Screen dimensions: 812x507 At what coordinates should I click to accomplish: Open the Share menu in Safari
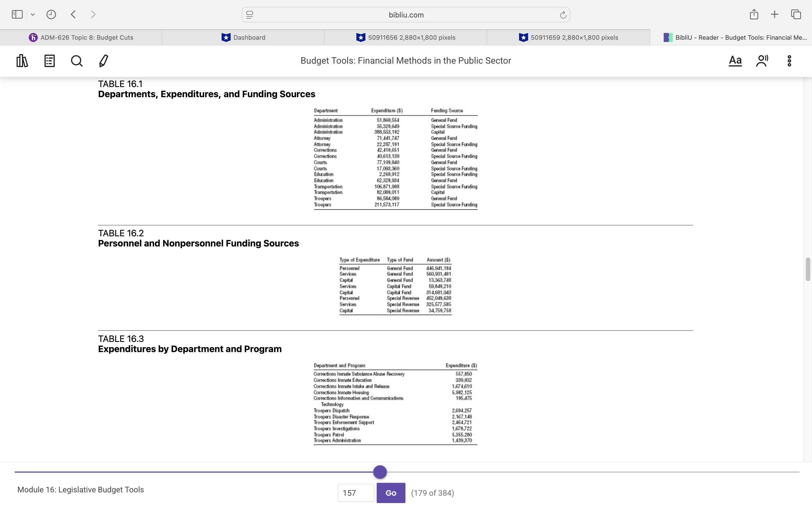pyautogui.click(x=754, y=14)
